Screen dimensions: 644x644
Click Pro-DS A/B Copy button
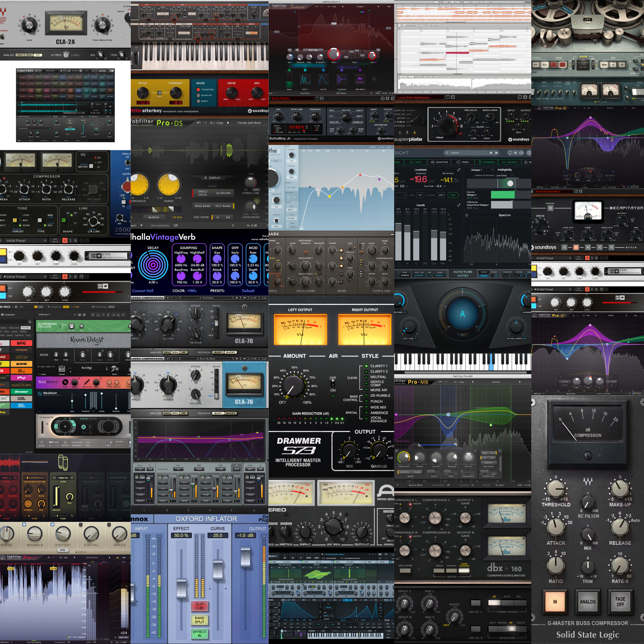pos(217,123)
